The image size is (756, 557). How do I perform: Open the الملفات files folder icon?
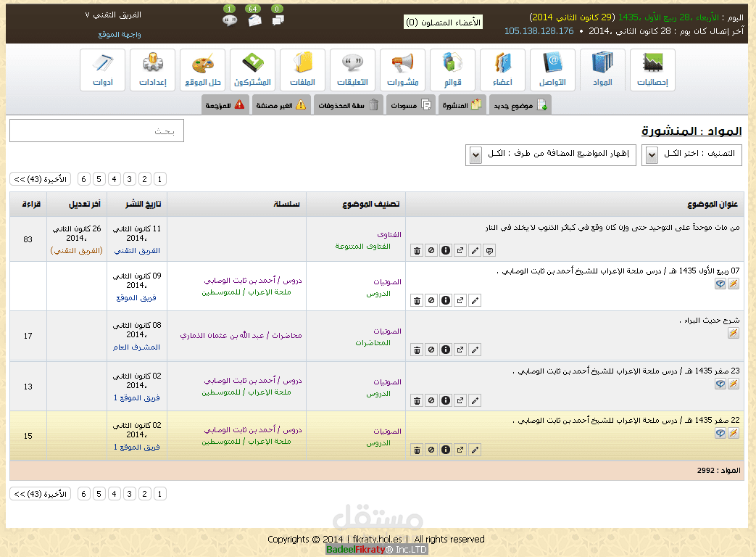coord(302,70)
